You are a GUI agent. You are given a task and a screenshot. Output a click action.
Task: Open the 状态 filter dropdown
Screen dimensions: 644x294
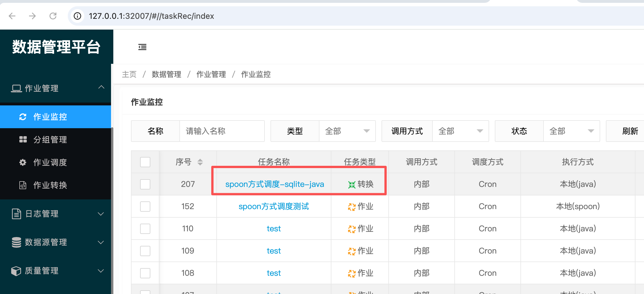[x=572, y=131]
